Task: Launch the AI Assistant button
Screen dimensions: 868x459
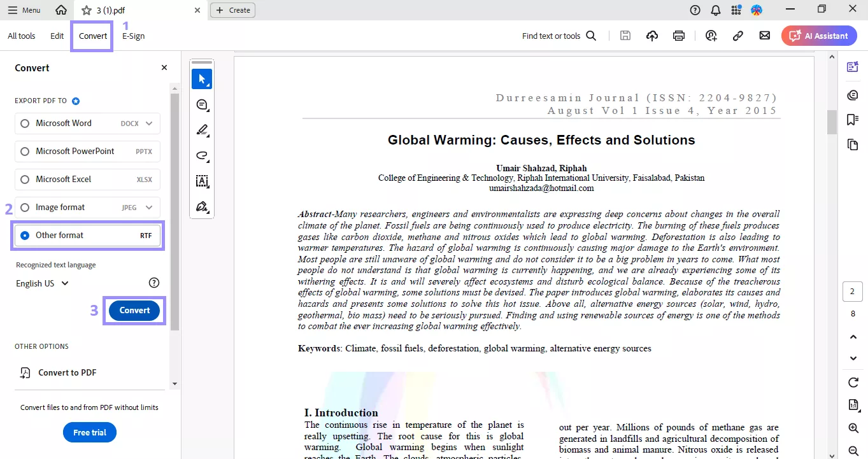Action: [819, 36]
